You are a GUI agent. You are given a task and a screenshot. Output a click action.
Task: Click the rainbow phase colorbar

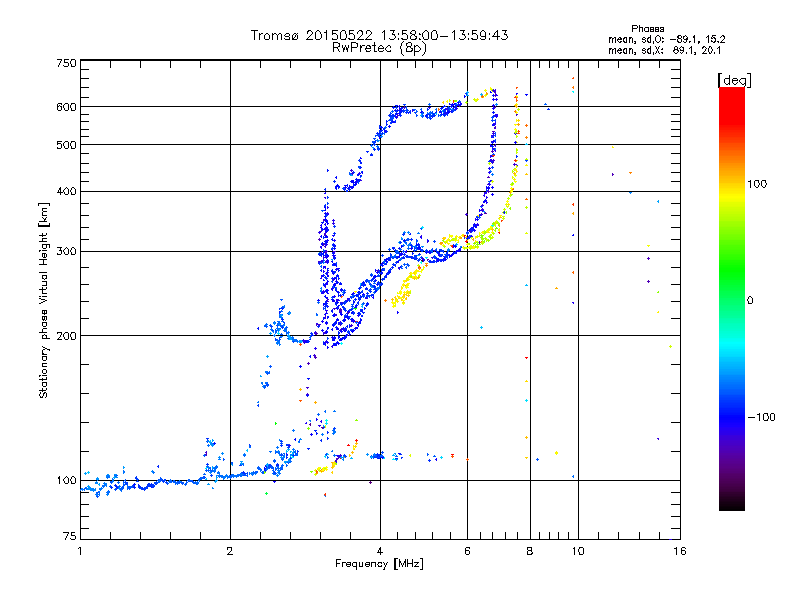coord(732,299)
